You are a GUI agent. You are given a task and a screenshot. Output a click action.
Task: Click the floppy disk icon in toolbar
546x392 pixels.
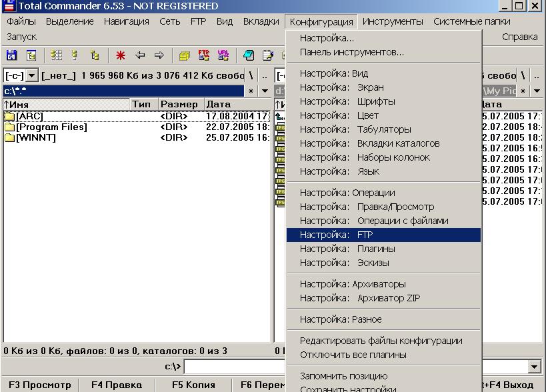[x=11, y=56]
